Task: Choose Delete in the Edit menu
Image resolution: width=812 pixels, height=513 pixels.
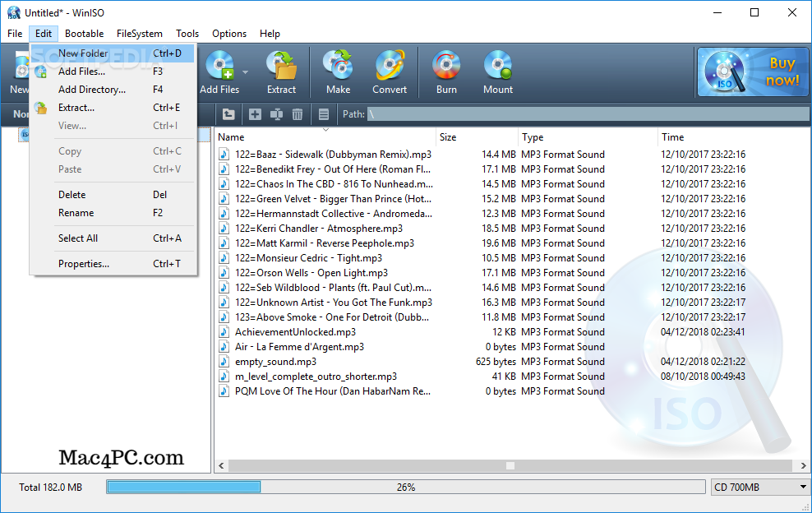Action: tap(113, 195)
